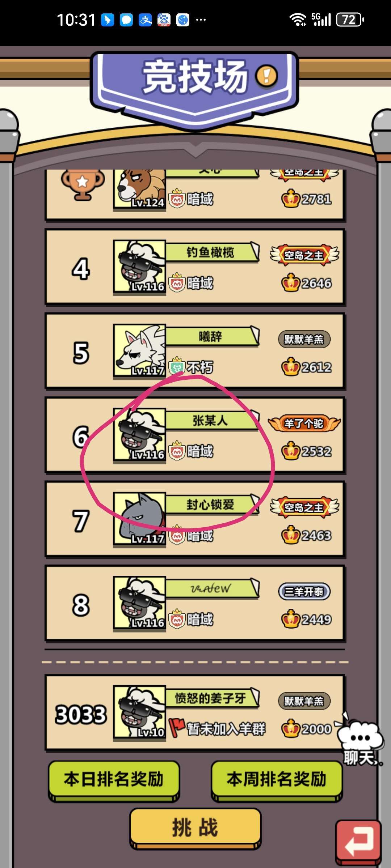The width and height of the screenshot is (391, 868).
Task: Tap the arena info exclamation icon
Action: click(266, 76)
